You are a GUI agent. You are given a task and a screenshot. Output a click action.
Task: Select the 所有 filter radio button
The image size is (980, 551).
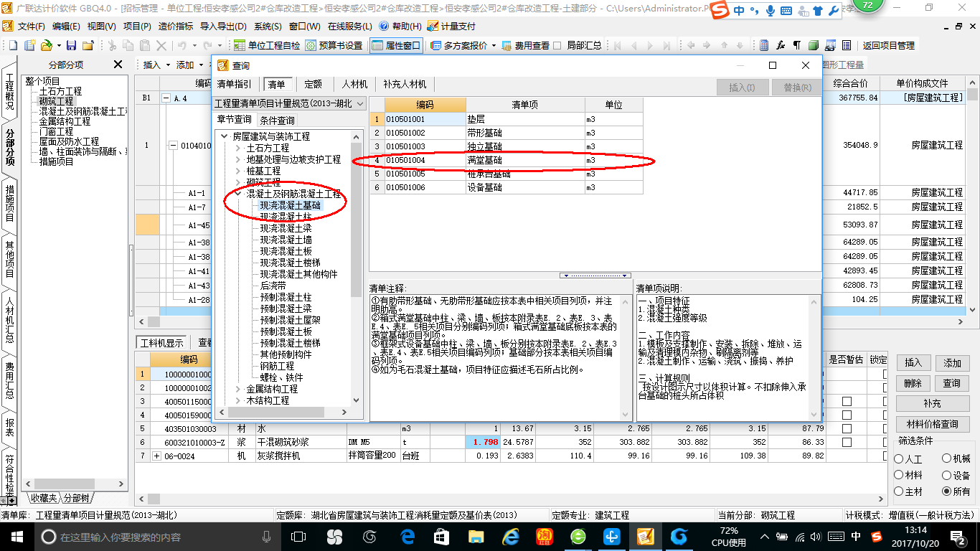[x=947, y=491]
